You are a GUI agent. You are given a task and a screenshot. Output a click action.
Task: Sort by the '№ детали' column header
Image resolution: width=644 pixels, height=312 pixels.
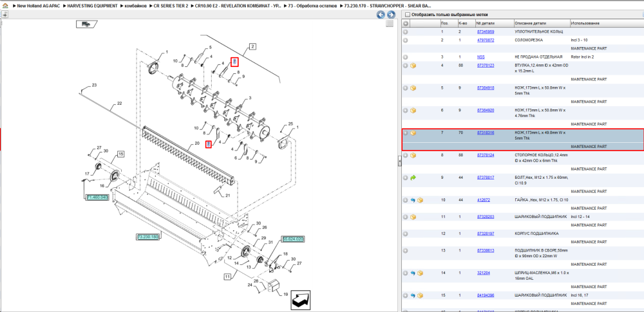494,23
